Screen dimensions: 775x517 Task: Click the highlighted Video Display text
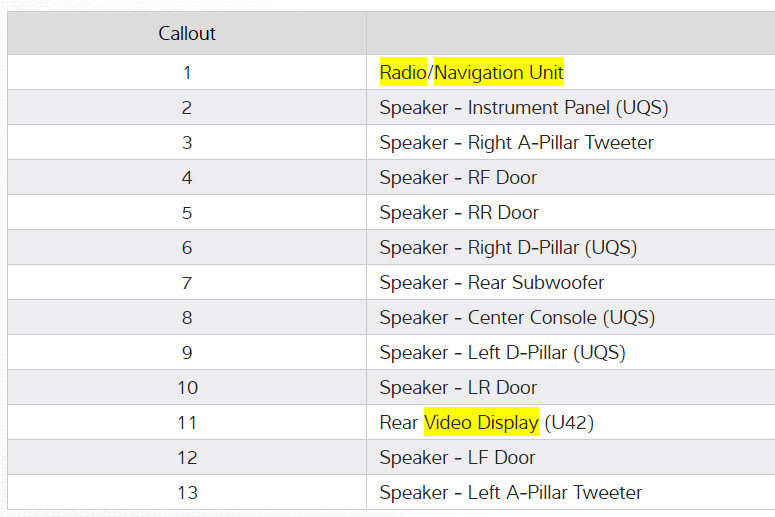pyautogui.click(x=481, y=422)
